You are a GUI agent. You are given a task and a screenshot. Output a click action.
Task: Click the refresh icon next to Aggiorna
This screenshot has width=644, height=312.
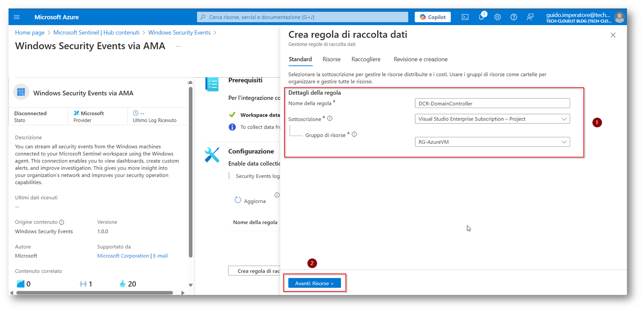tap(238, 200)
